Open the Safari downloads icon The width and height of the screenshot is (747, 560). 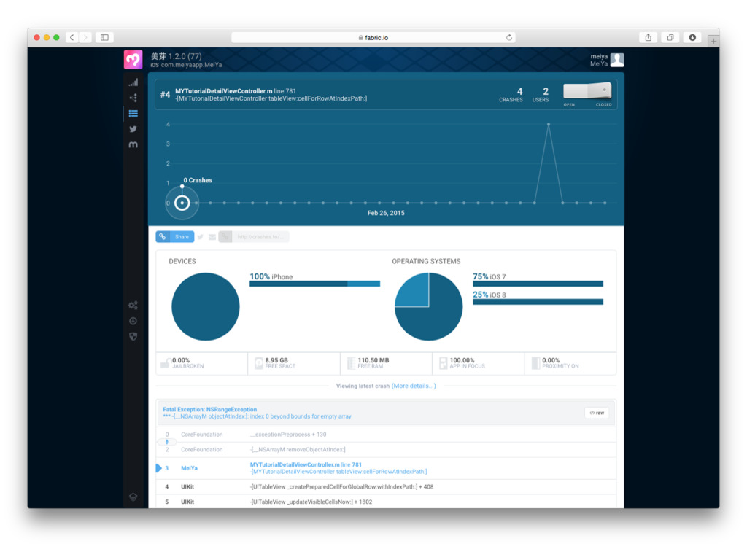click(x=692, y=37)
